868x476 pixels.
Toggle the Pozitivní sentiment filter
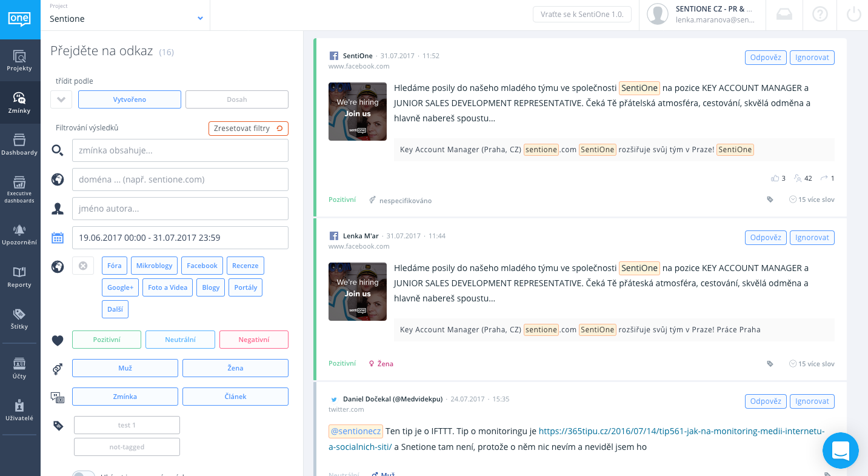point(107,340)
